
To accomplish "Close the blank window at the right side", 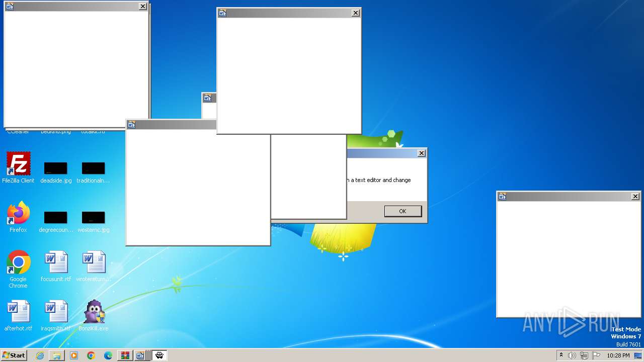I will click(x=635, y=197).
